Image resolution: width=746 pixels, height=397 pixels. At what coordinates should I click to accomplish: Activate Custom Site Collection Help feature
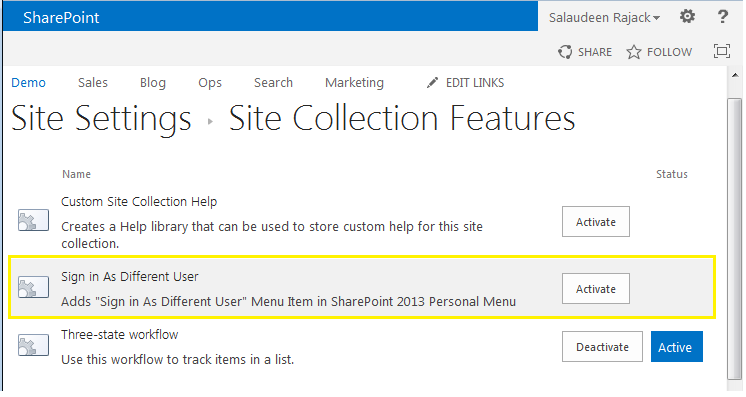(x=596, y=222)
